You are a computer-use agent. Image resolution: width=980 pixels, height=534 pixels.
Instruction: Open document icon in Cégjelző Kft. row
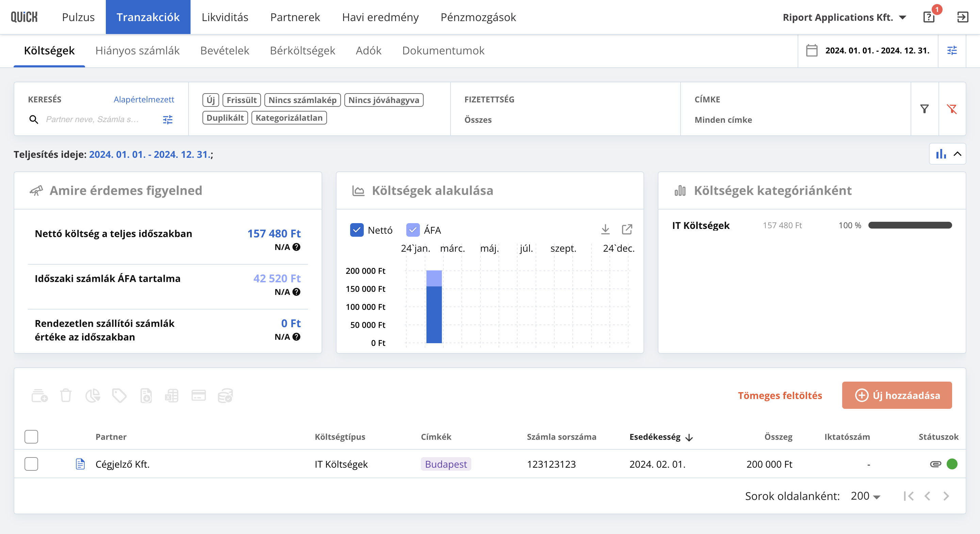[80, 464]
